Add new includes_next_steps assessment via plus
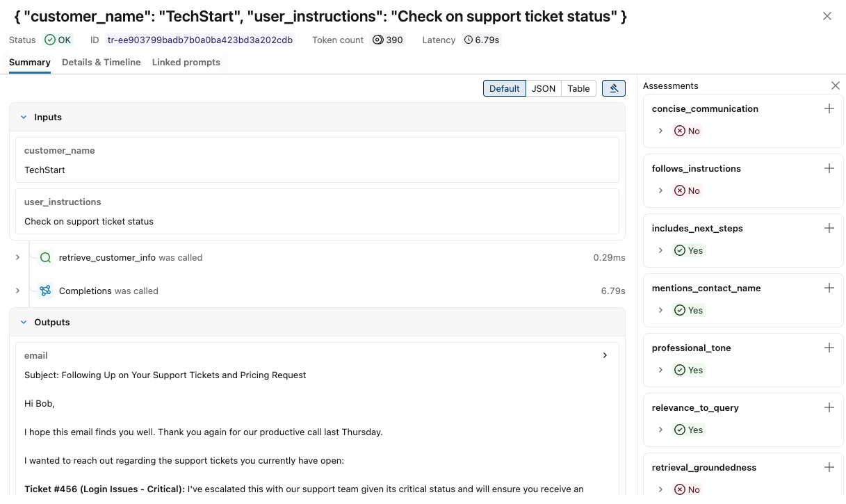 click(829, 228)
